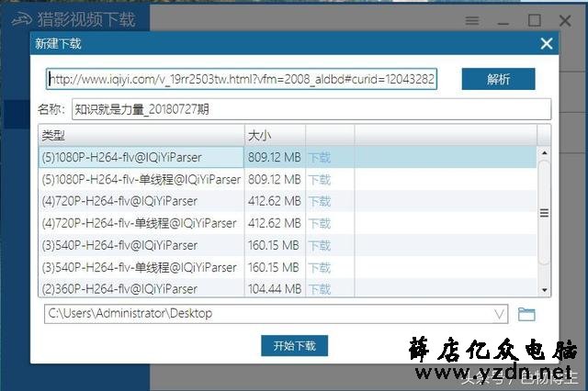Maximize the main 猎影视频下载 window
The image size is (588, 391).
pyautogui.click(x=534, y=20)
